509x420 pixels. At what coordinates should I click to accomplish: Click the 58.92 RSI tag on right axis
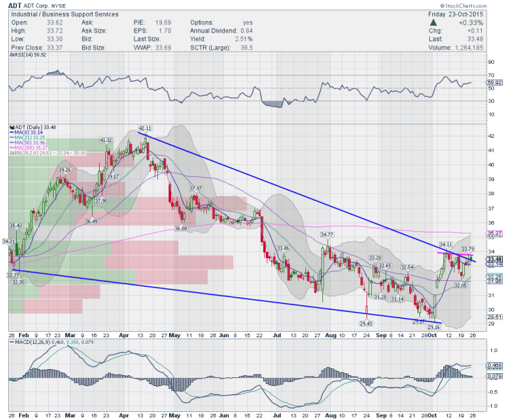495,83
